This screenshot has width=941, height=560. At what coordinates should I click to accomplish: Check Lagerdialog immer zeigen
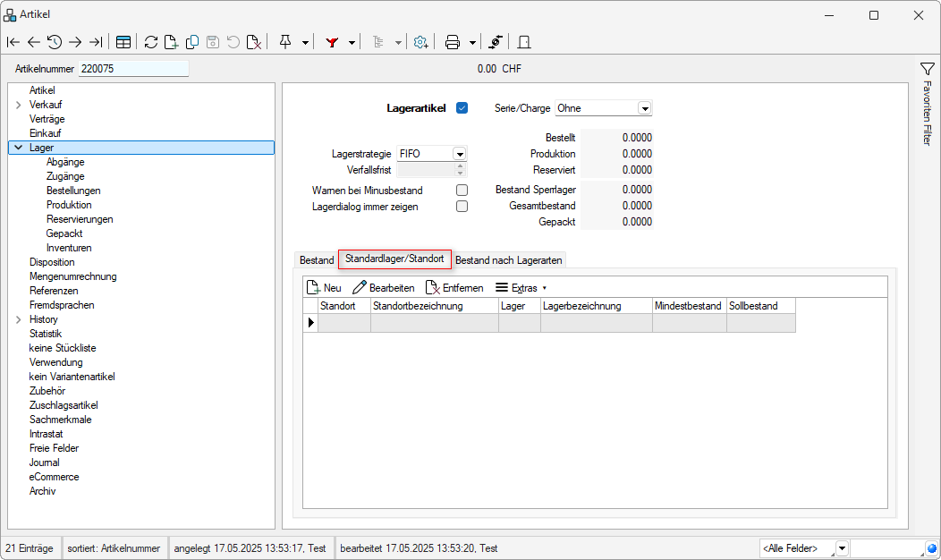[462, 207]
